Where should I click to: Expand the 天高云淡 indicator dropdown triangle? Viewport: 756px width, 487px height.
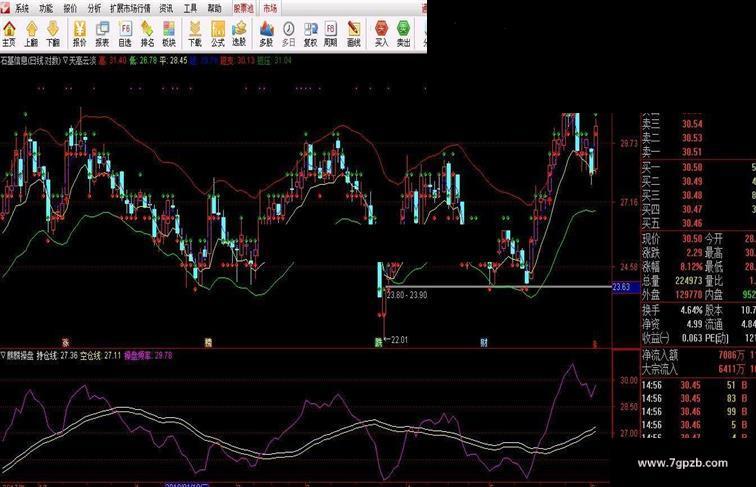tap(66, 61)
